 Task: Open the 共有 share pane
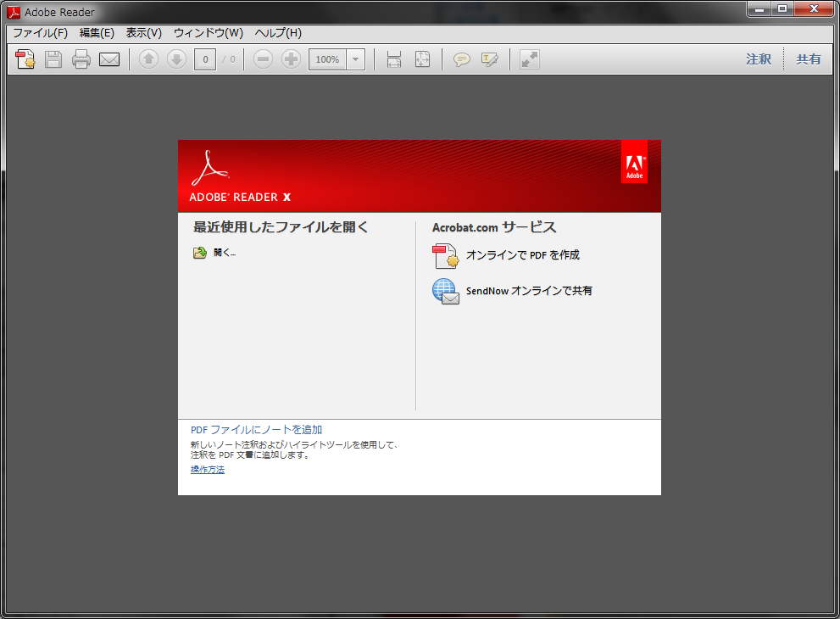pyautogui.click(x=809, y=59)
